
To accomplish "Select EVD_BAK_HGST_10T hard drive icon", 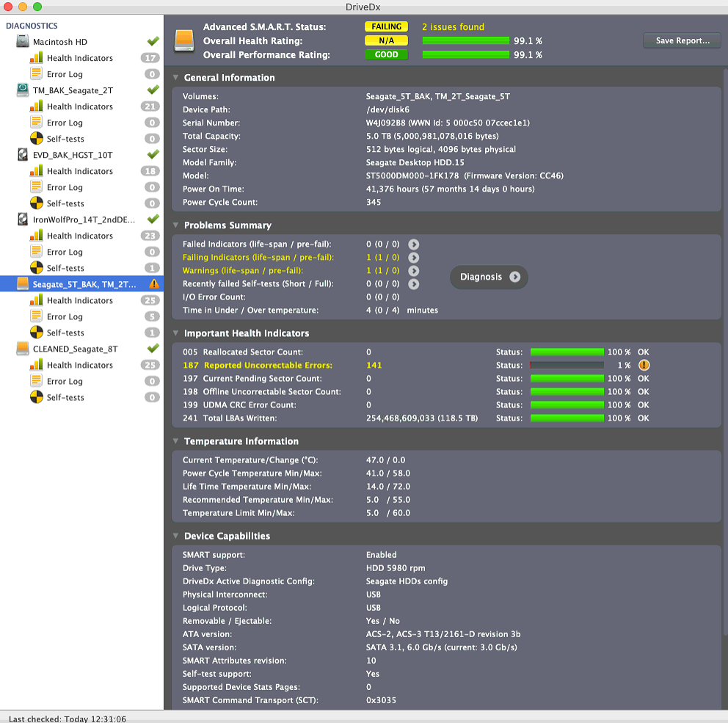I will pos(23,155).
